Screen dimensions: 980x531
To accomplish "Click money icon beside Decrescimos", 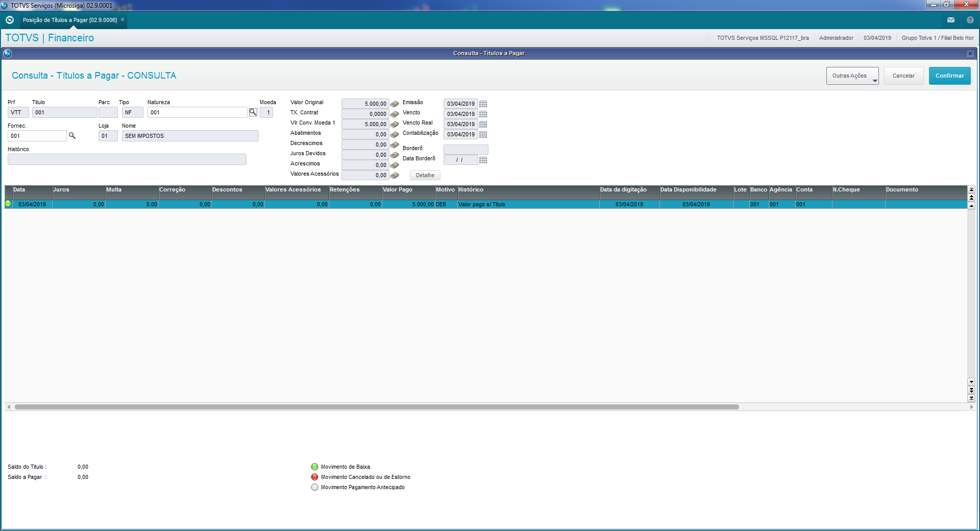I will (x=395, y=144).
